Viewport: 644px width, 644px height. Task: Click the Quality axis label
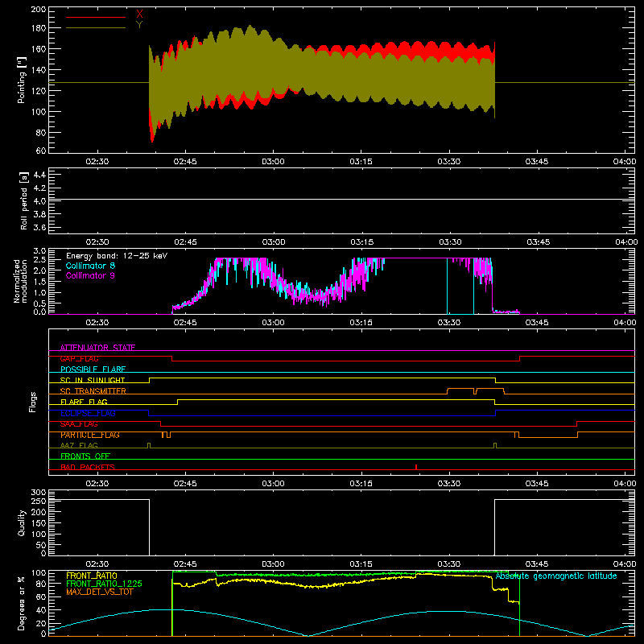[22, 522]
